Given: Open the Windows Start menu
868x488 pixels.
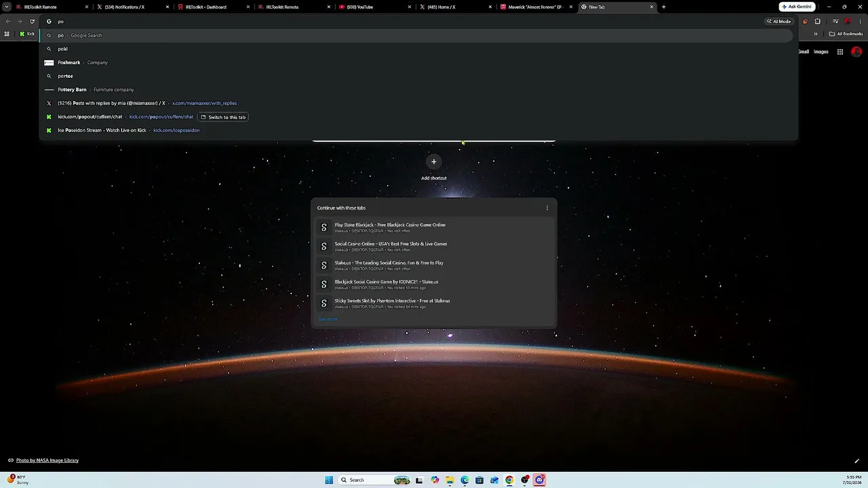Looking at the screenshot, I should point(329,480).
